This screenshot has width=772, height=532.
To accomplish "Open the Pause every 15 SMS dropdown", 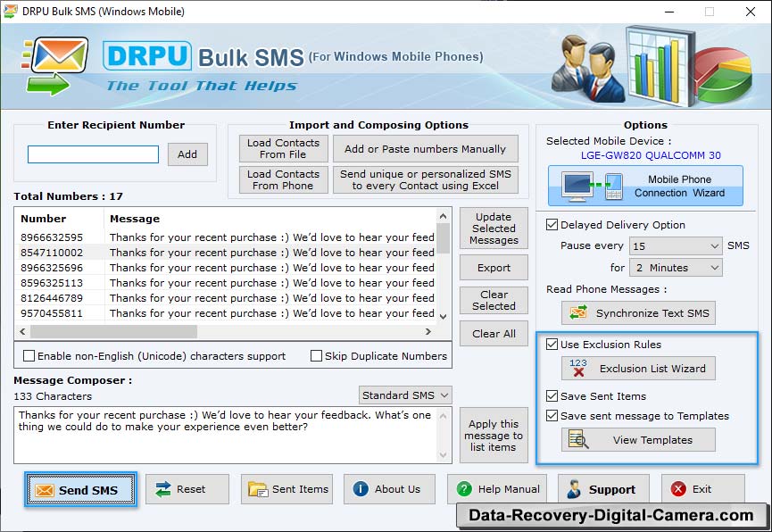I will click(676, 245).
